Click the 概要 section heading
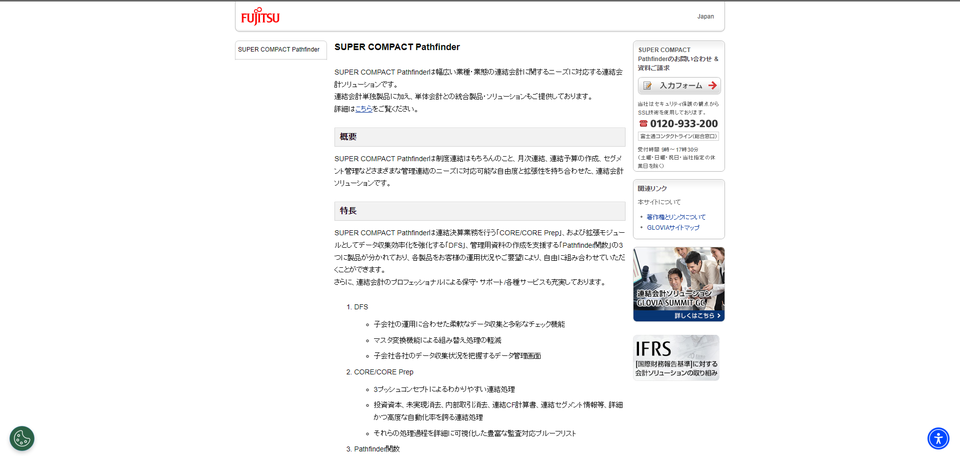The height and width of the screenshot is (456, 960). (x=349, y=137)
